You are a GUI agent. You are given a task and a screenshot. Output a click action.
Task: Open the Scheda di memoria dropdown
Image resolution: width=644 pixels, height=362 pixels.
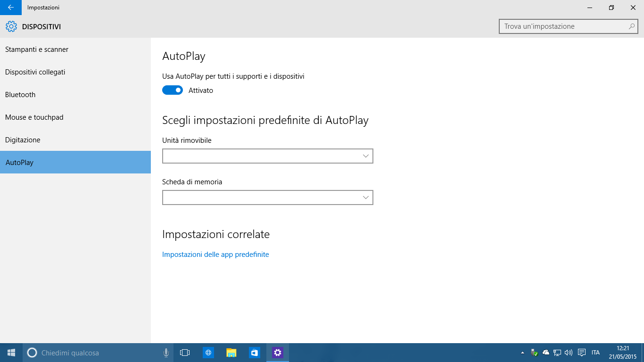pyautogui.click(x=268, y=197)
